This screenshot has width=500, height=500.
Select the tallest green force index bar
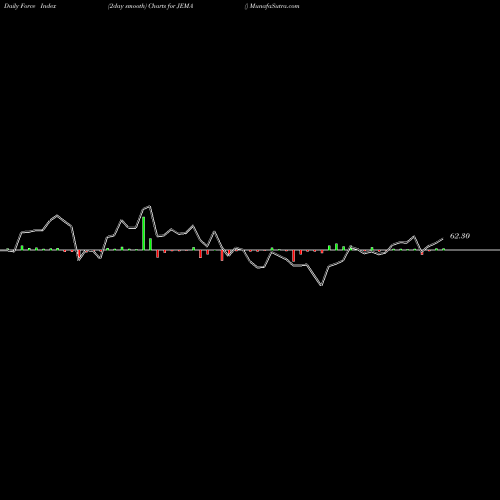[x=144, y=233]
